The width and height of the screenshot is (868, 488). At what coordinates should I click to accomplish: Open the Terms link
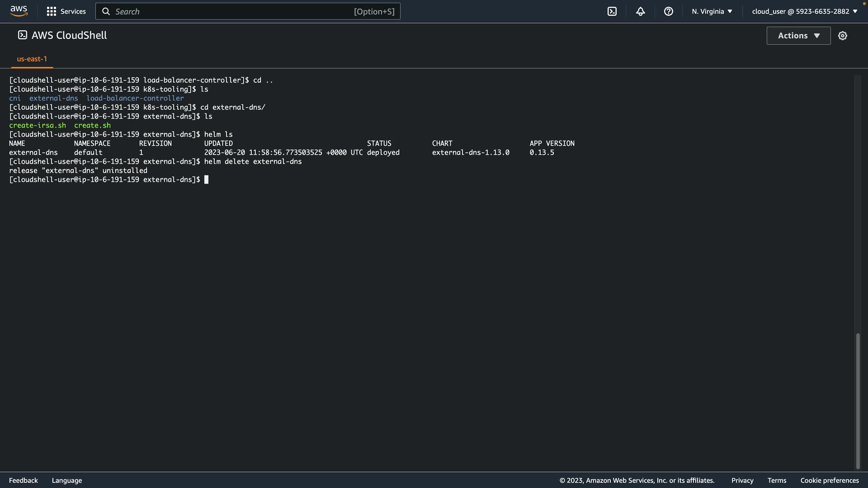tap(777, 480)
